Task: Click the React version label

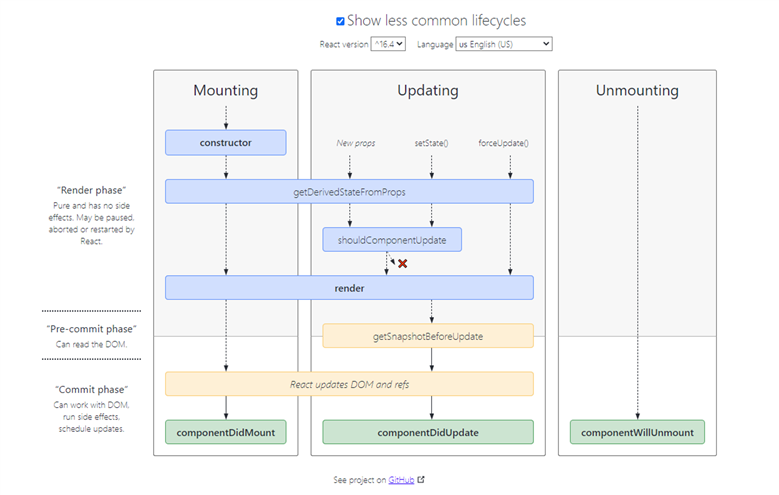Action: pyautogui.click(x=344, y=44)
